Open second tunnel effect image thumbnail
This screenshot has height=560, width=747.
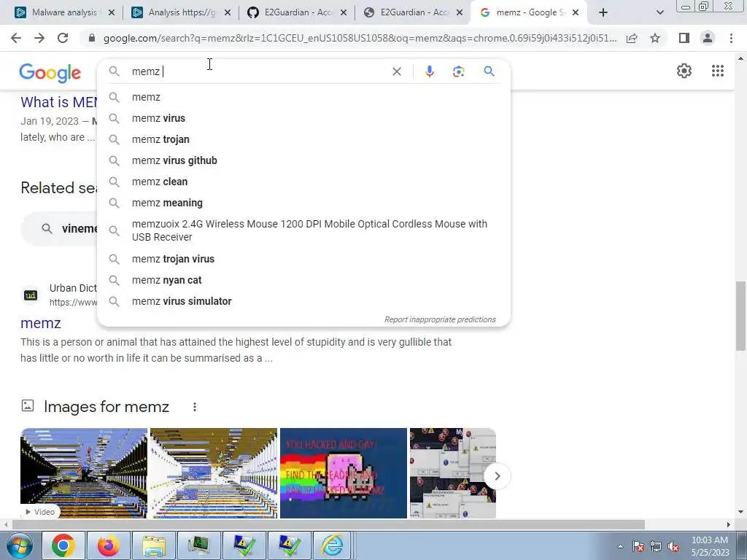click(x=214, y=472)
